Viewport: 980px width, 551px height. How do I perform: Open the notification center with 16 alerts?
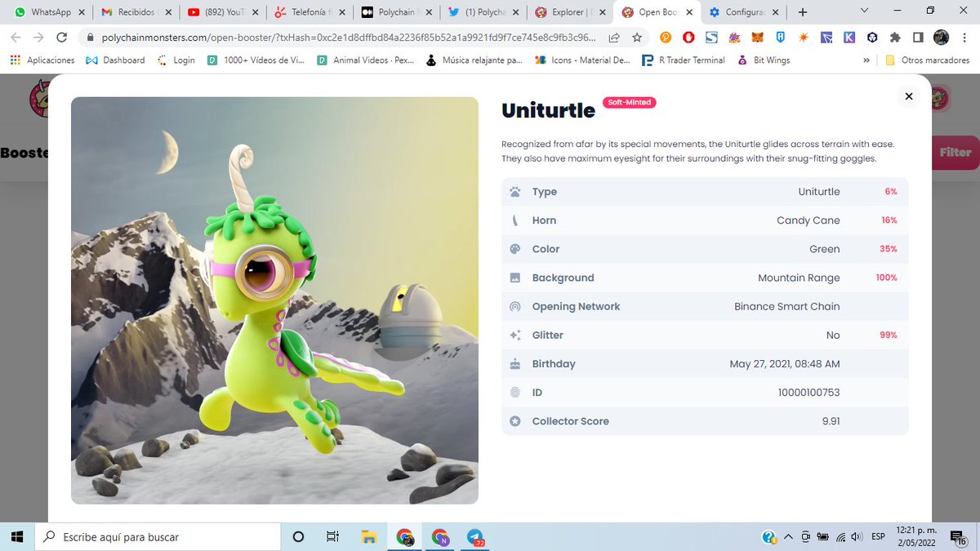tap(960, 537)
